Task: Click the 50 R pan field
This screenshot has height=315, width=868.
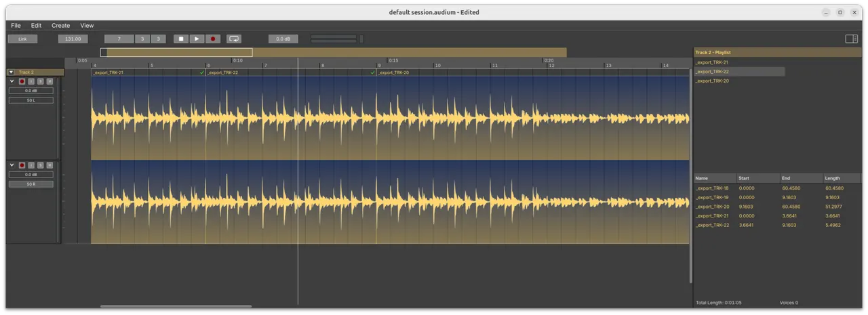Action: pyautogui.click(x=31, y=184)
